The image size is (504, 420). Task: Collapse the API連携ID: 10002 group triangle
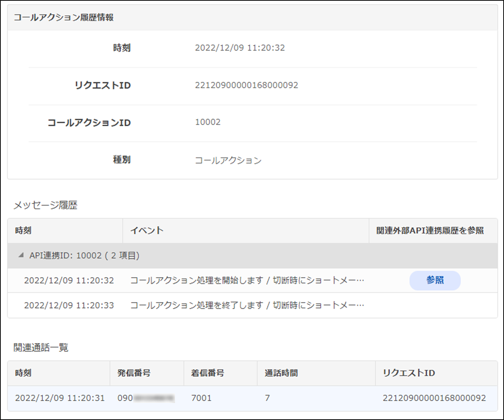coord(21,255)
